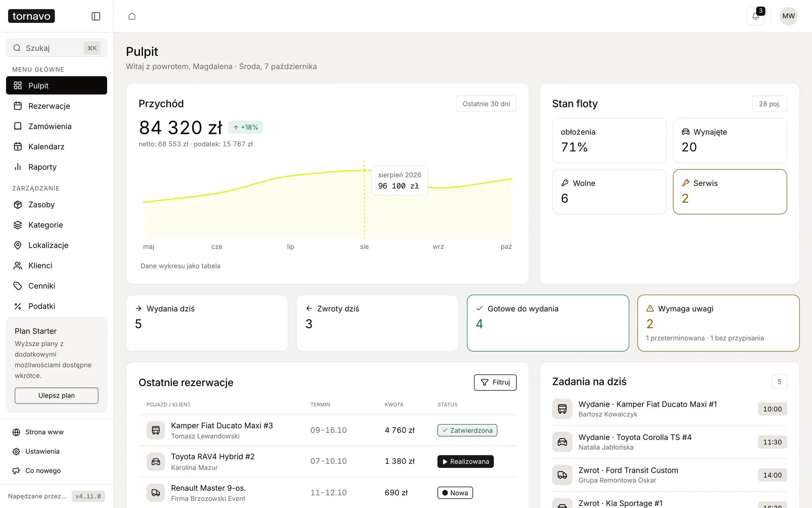
Task: Click the task icon for Wydanie Toyota Corolla TS #4
Action: pyautogui.click(x=562, y=442)
